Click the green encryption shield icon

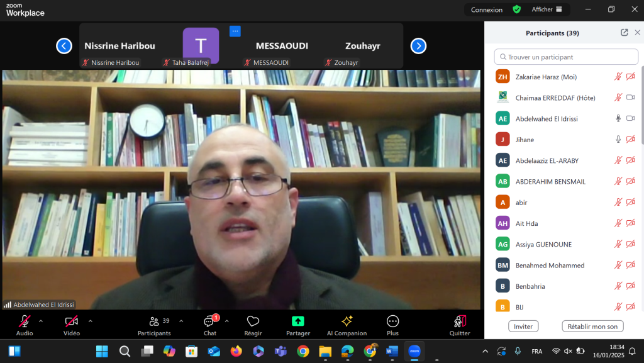click(516, 9)
